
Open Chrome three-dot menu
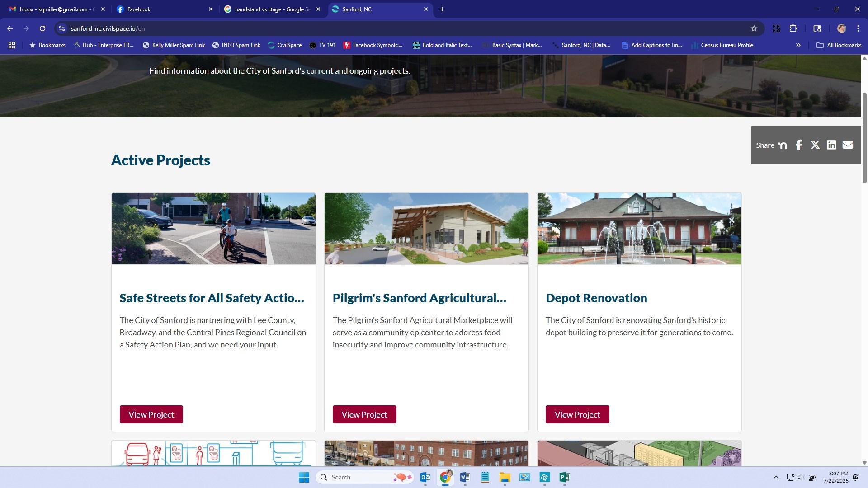coord(858,28)
